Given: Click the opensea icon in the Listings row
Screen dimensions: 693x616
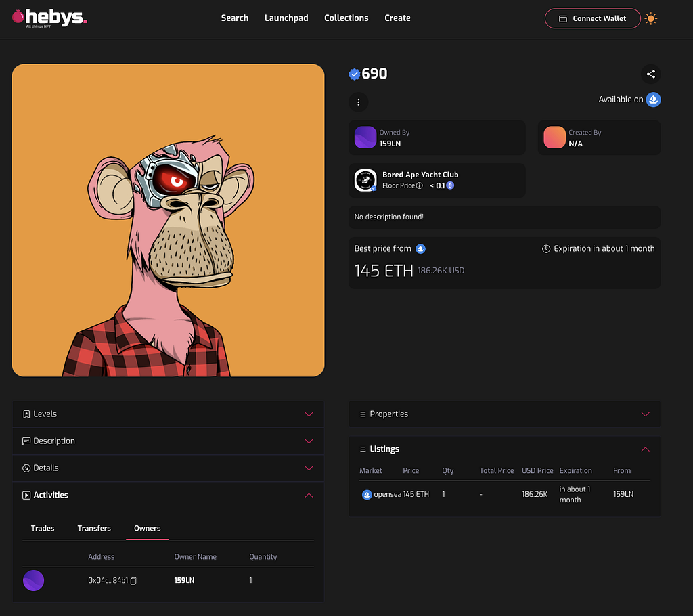Looking at the screenshot, I should [x=367, y=494].
